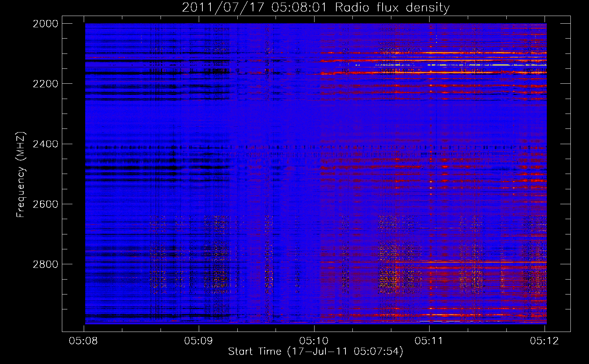Click the 05:08 time axis label
This screenshot has width=589, height=364.
point(83,341)
